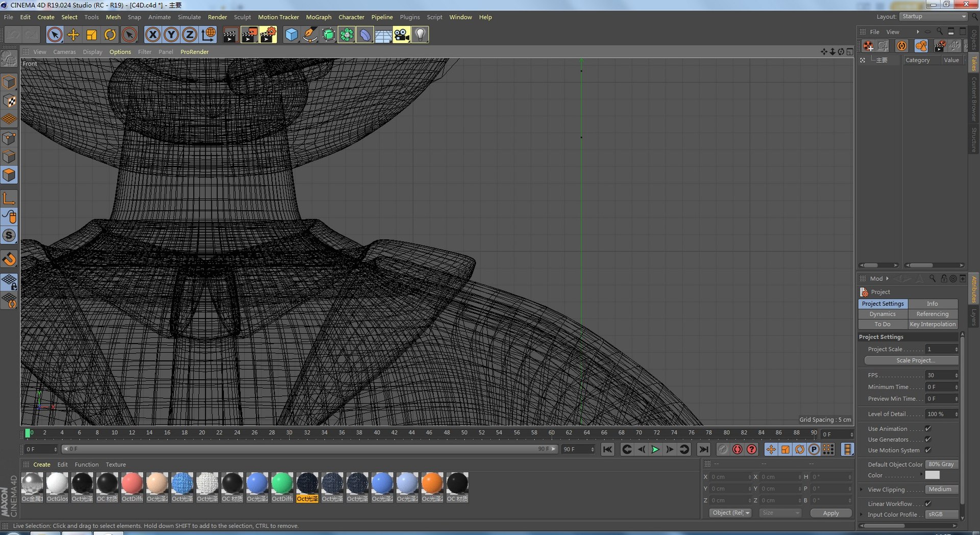Open Object (Rel) coordinate dropdown

point(730,513)
